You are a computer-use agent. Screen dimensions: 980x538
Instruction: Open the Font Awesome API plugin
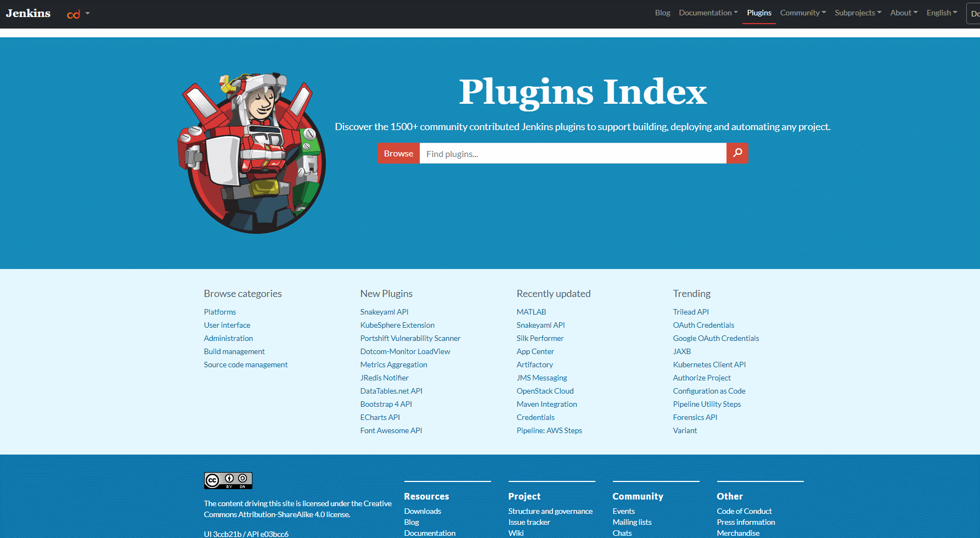pyautogui.click(x=391, y=430)
